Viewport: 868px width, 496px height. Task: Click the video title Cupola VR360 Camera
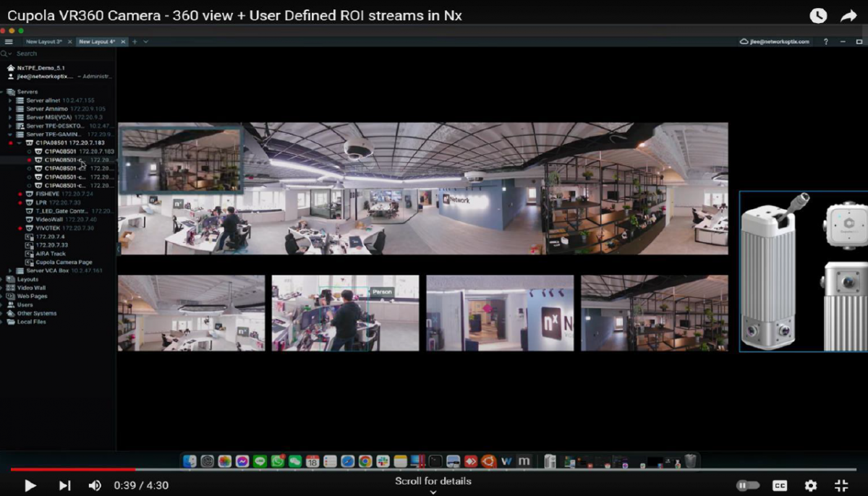click(234, 15)
